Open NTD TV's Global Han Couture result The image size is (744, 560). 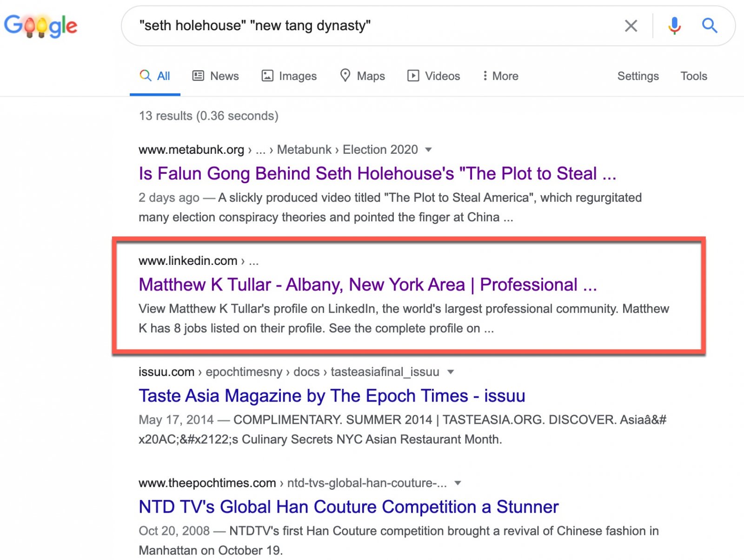(x=348, y=507)
